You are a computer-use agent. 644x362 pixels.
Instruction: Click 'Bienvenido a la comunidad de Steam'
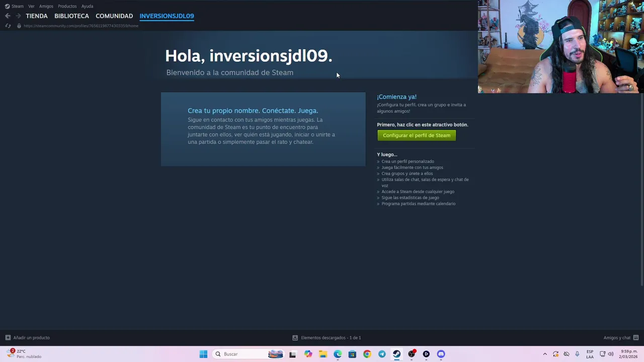pos(229,72)
